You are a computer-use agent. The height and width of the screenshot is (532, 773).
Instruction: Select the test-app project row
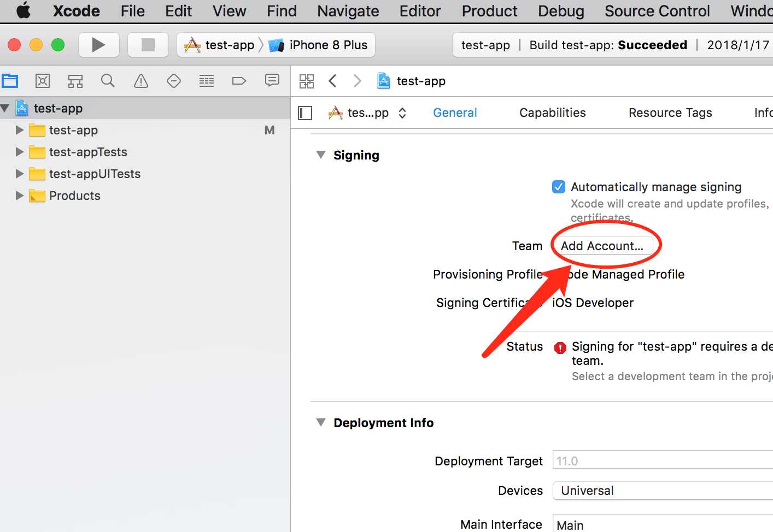(x=145, y=108)
